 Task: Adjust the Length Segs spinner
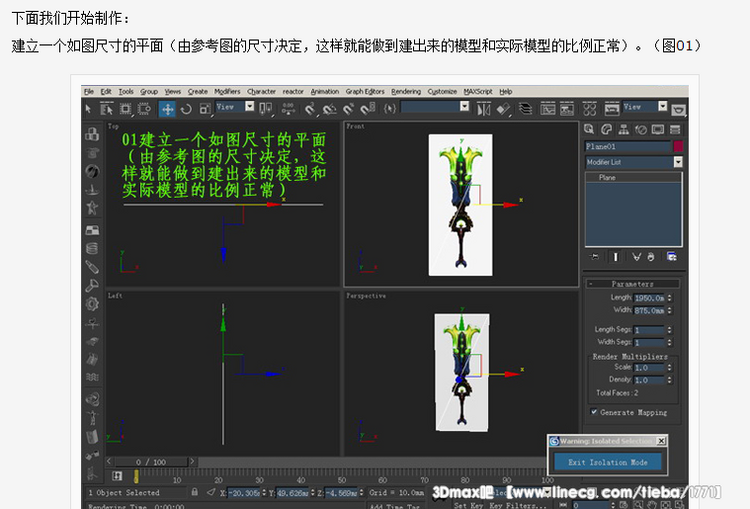(670, 330)
